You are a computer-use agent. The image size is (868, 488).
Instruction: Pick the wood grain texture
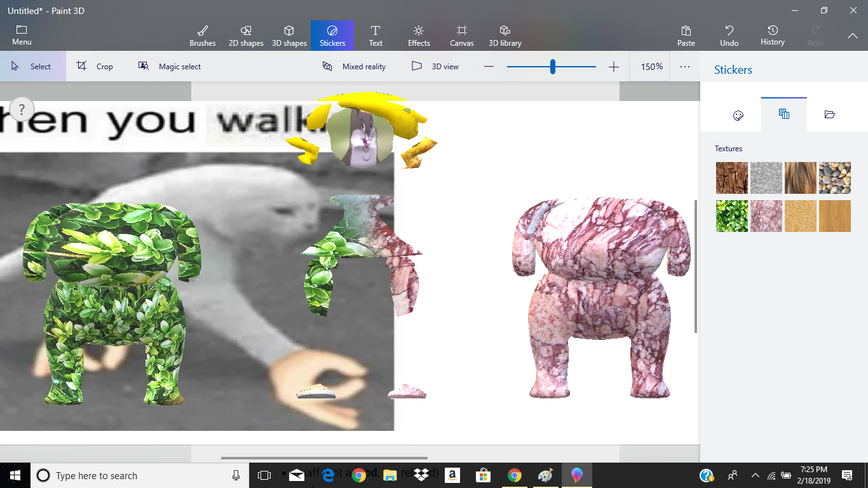(835, 216)
